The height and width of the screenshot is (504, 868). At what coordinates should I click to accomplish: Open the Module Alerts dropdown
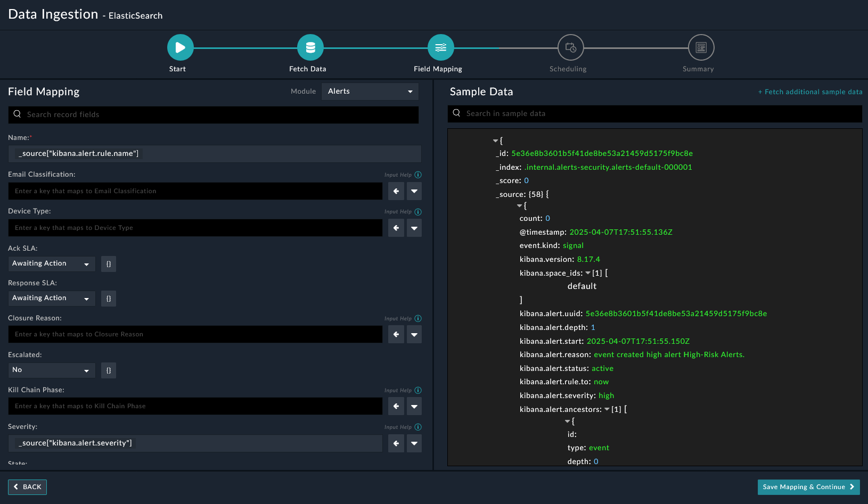370,92
